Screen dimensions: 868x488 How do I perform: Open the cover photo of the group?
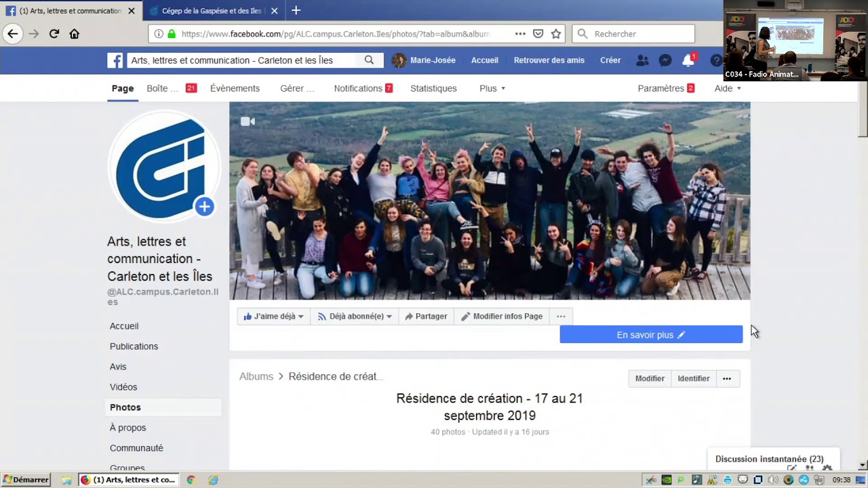coord(490,201)
